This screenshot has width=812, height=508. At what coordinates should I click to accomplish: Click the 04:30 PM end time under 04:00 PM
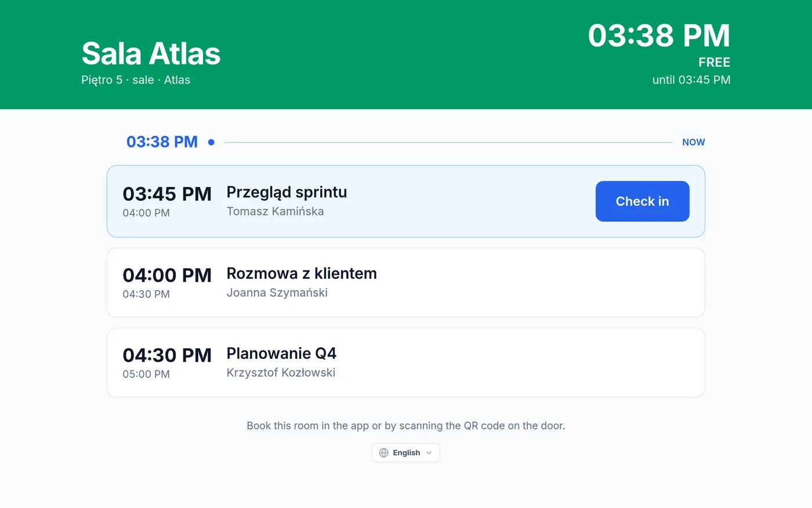click(146, 294)
